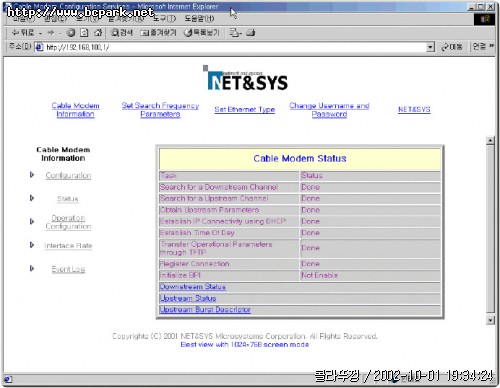Open the Cable Modem Information link
The height and width of the screenshot is (388, 500).
click(75, 110)
